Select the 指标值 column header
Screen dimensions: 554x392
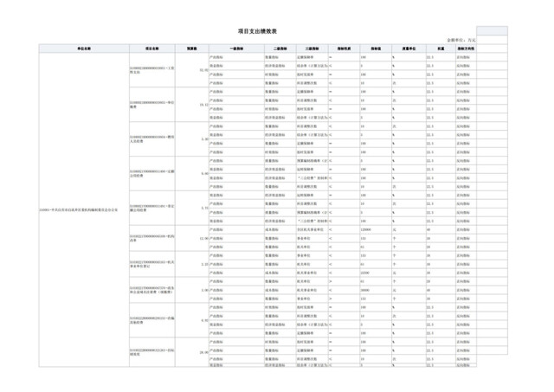(x=376, y=48)
